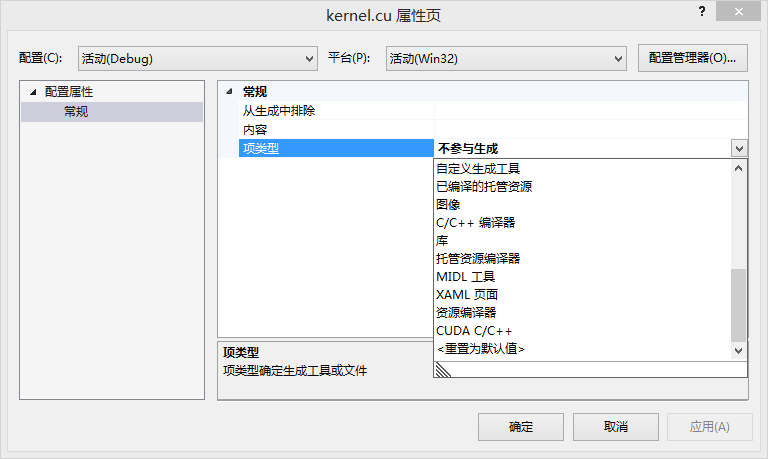Choose XAML 页面 from the list

(583, 294)
